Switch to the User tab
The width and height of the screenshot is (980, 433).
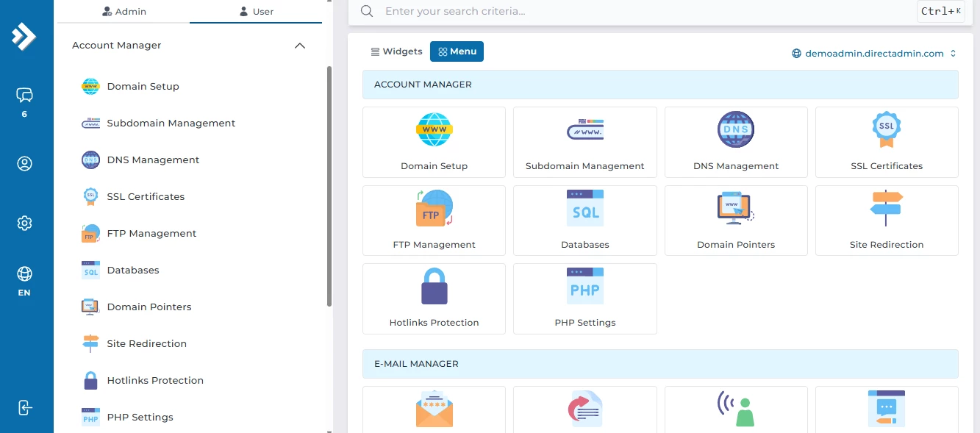(x=256, y=12)
